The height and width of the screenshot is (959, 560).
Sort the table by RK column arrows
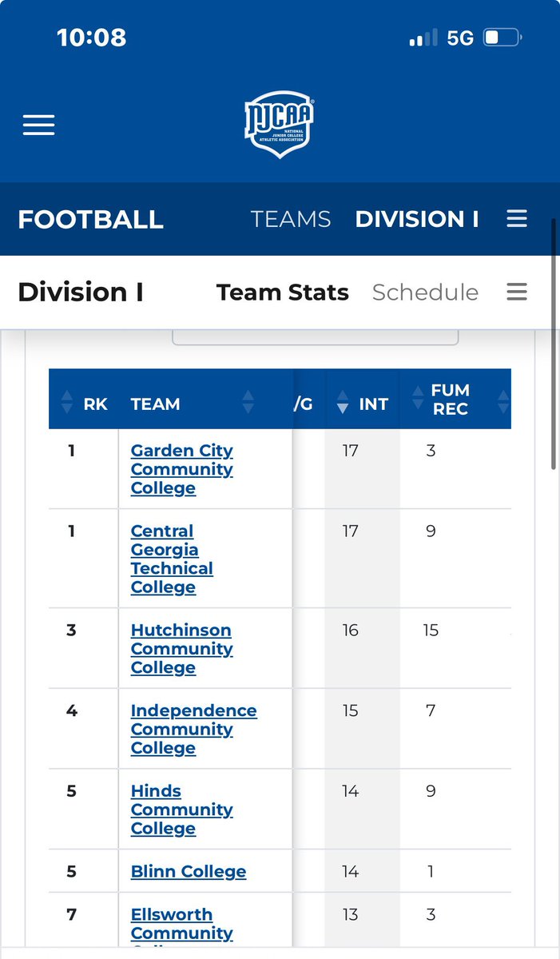(x=66, y=404)
